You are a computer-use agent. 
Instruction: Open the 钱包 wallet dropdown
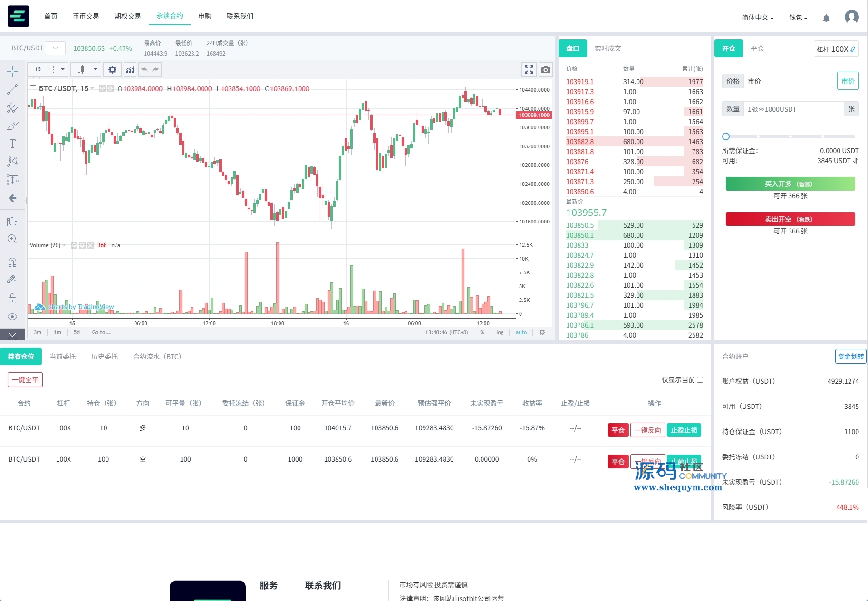tap(798, 18)
